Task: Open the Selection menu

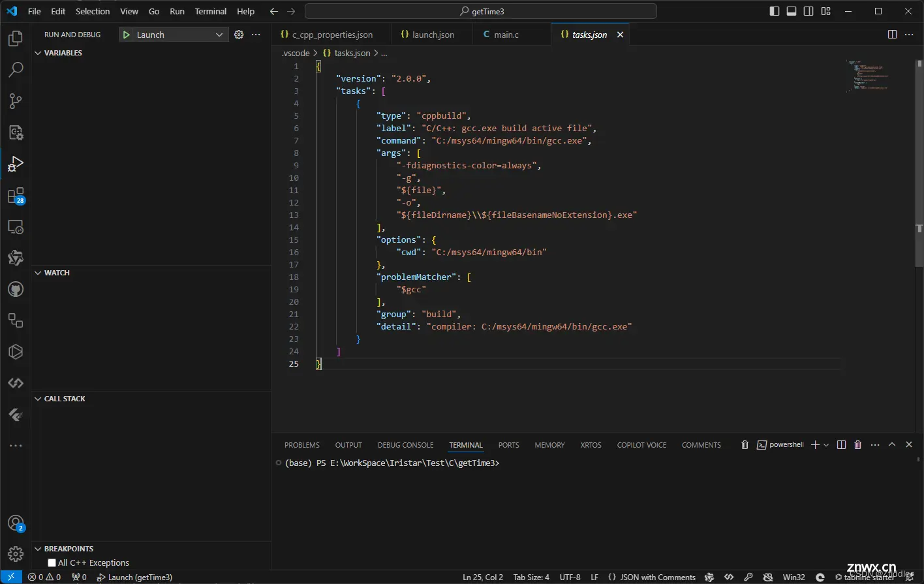Action: (x=93, y=11)
